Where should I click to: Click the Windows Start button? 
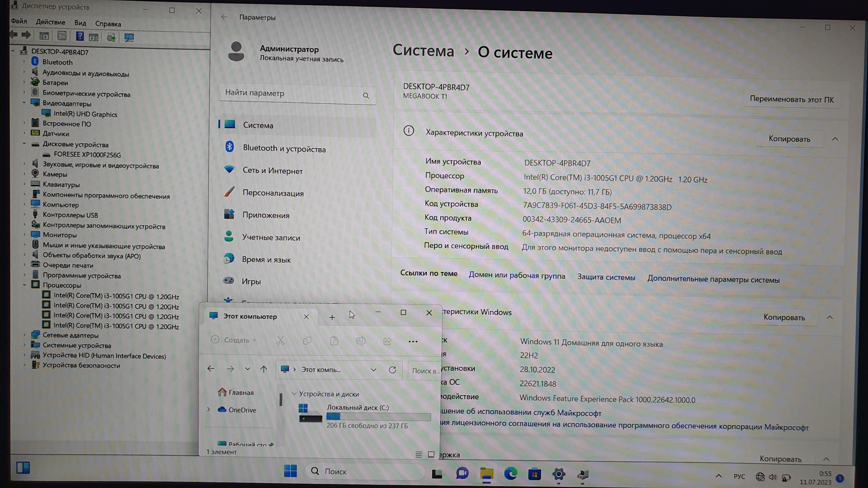[290, 471]
